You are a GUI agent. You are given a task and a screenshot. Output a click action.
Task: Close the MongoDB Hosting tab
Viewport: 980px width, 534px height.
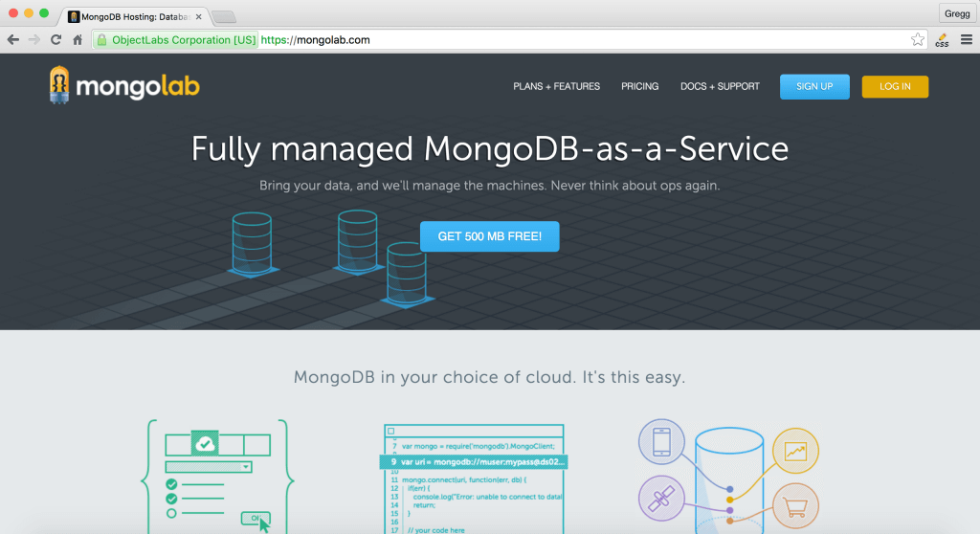tap(199, 17)
